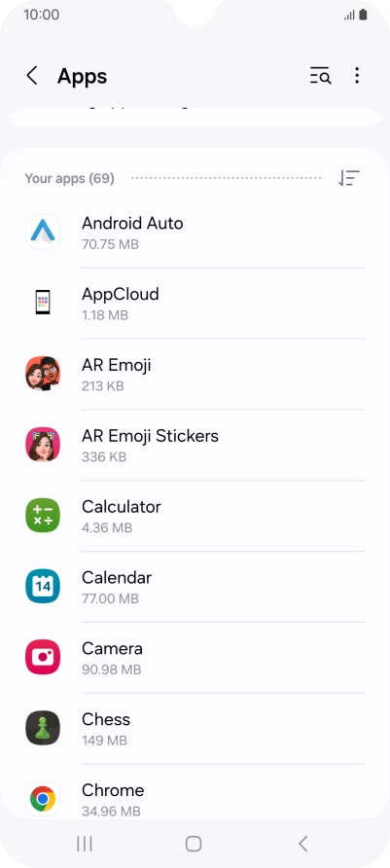Open the Camera 90.98 MB entry
This screenshot has width=390, height=868.
[195, 658]
